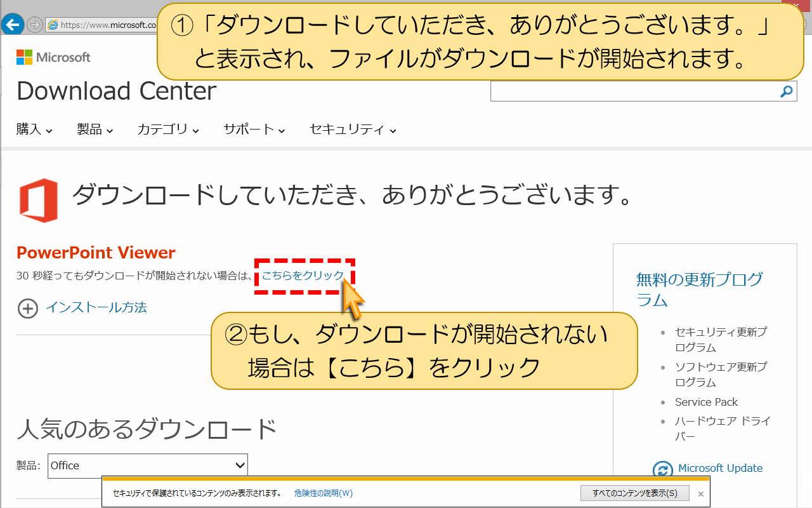Open セキュリティ更新プログラム link
This screenshot has height=508, width=812.
click(721, 340)
